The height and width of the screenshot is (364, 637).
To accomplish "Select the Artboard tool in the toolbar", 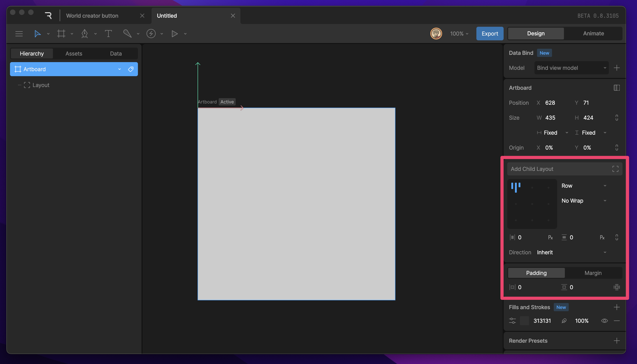I will point(61,34).
